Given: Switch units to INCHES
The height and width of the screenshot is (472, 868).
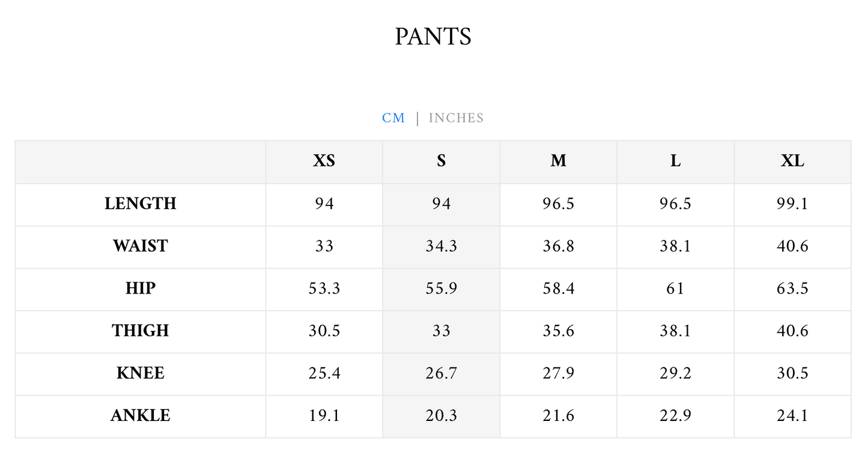Looking at the screenshot, I should [456, 118].
